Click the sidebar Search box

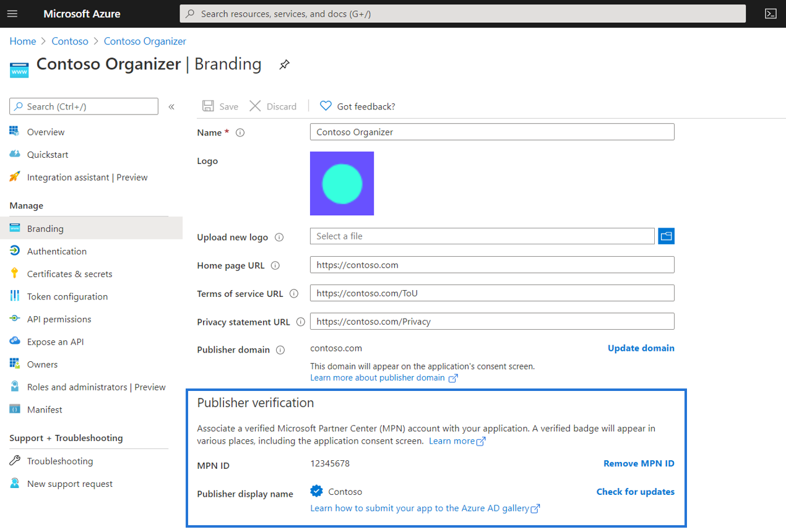(x=84, y=106)
